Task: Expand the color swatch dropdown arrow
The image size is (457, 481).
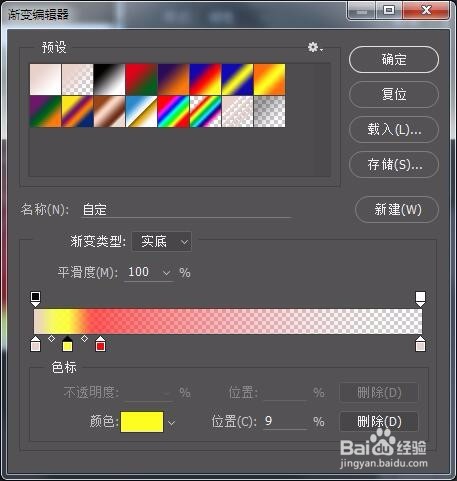Action: click(171, 423)
